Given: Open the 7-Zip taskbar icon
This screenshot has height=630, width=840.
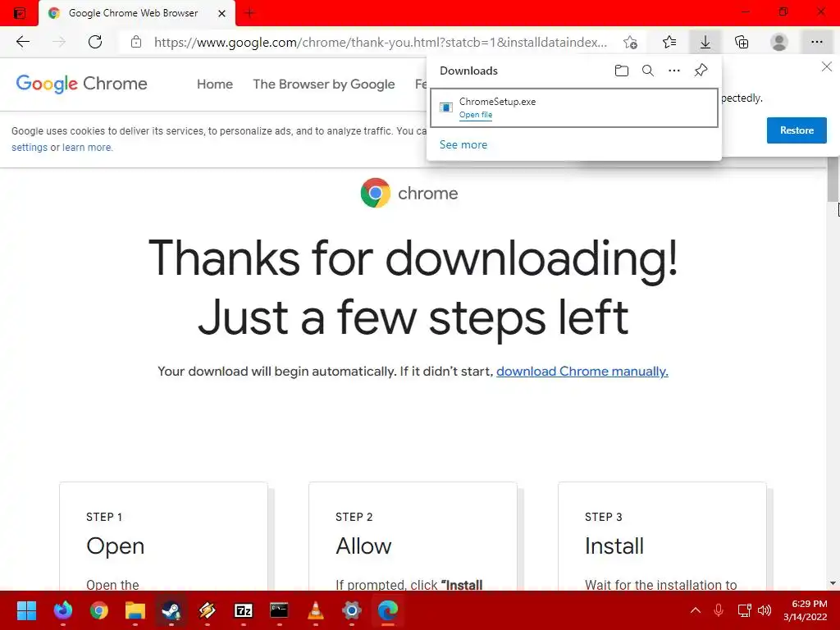Looking at the screenshot, I should (x=243, y=610).
